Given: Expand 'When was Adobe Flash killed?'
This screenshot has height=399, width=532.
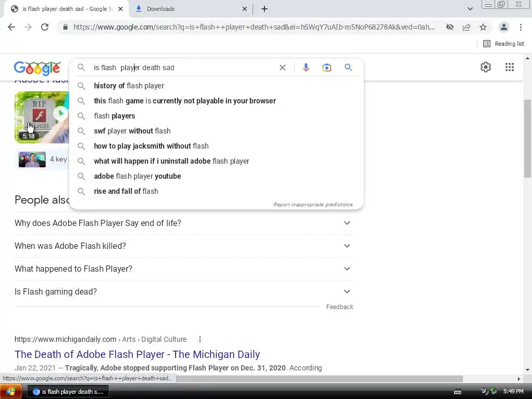Looking at the screenshot, I should click(183, 246).
